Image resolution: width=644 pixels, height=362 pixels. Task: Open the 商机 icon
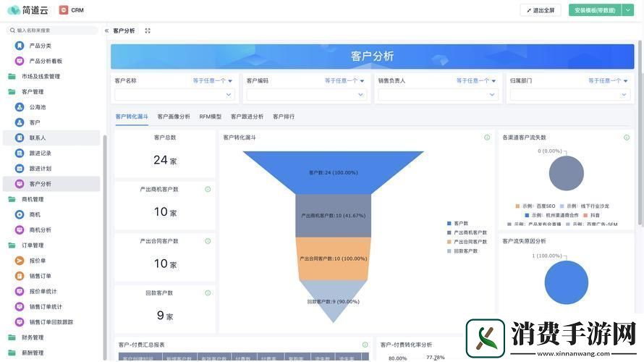click(20, 214)
